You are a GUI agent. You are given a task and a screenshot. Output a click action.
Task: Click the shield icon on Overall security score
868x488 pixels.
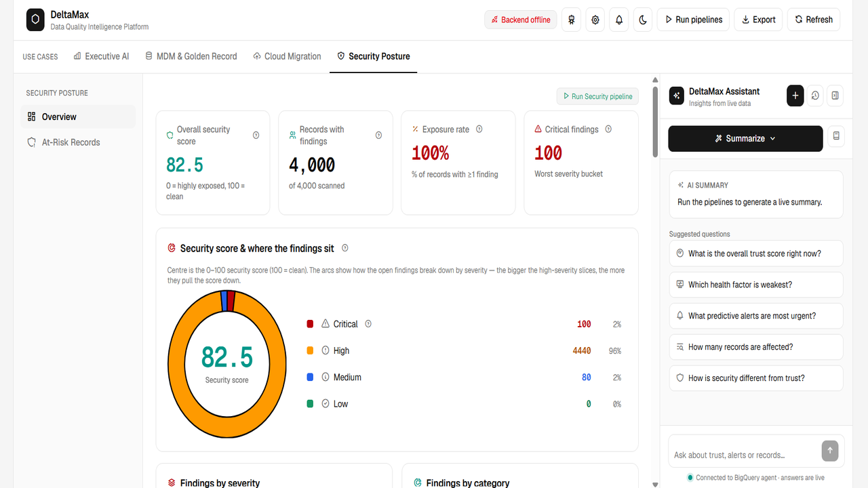(x=170, y=136)
